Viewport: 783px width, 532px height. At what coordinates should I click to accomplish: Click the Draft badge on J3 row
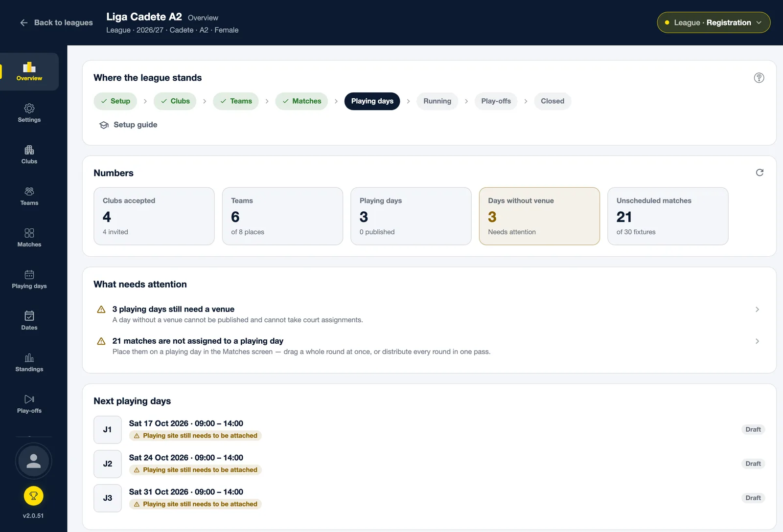pyautogui.click(x=753, y=498)
